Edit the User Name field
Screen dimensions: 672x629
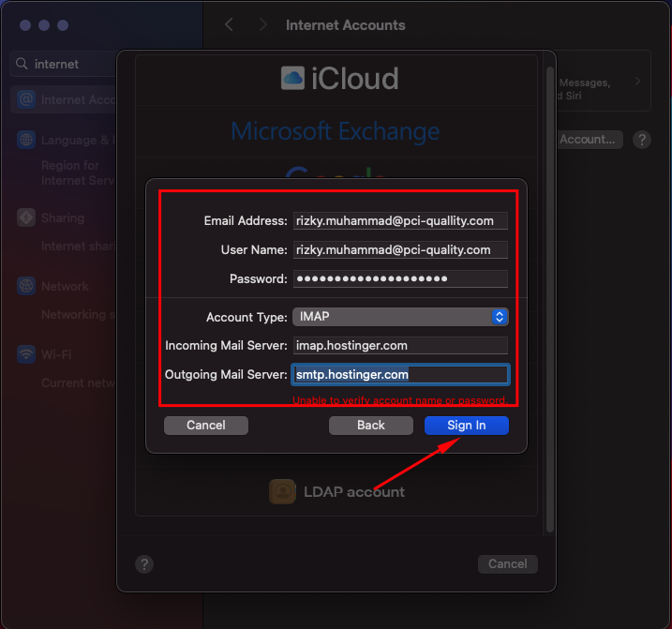tap(400, 250)
